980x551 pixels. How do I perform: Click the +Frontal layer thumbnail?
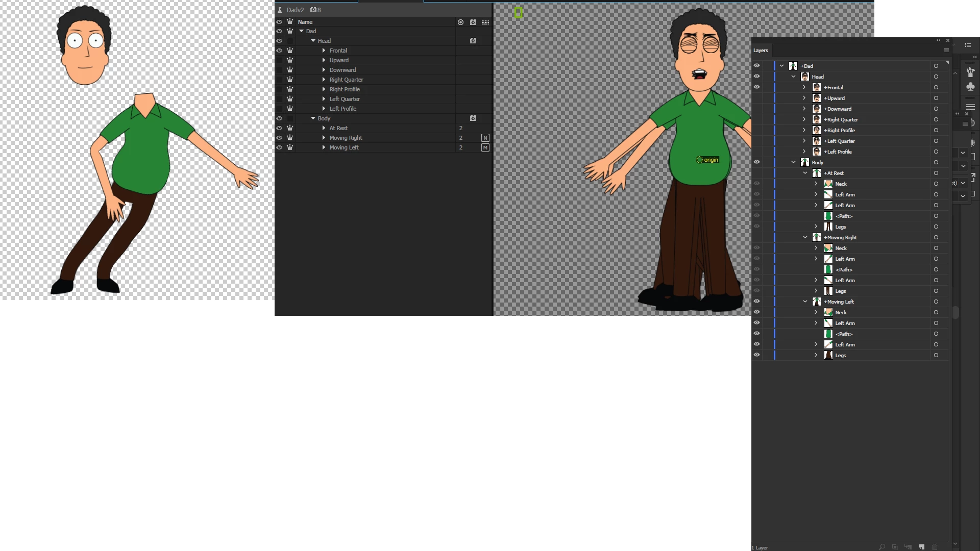click(817, 87)
